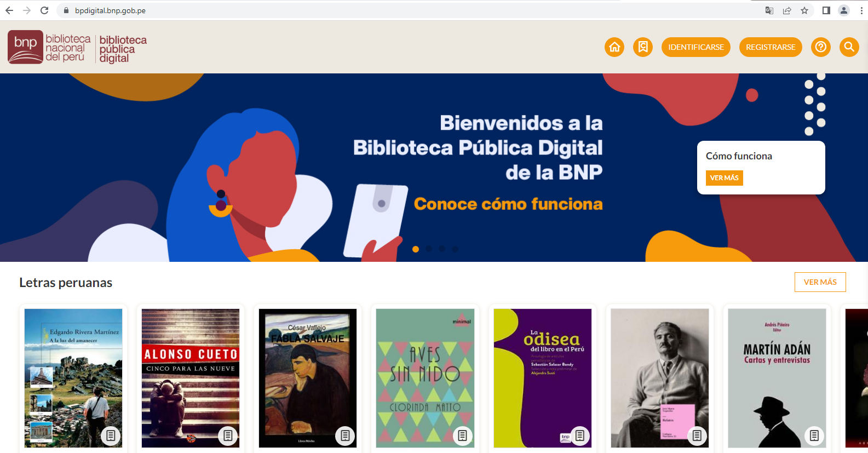The image size is (868, 453).
Task: Open Google Translate icon in address bar
Action: 769,10
